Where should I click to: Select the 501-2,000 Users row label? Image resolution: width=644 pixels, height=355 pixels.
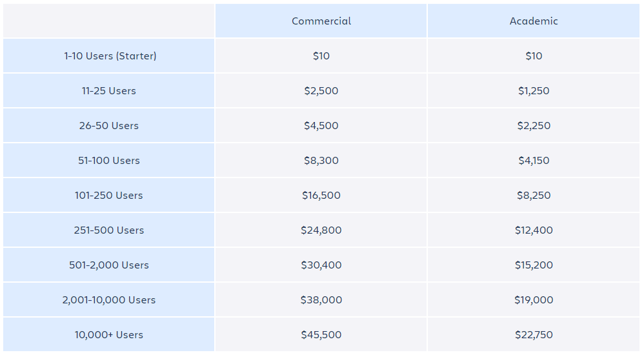coord(109,265)
